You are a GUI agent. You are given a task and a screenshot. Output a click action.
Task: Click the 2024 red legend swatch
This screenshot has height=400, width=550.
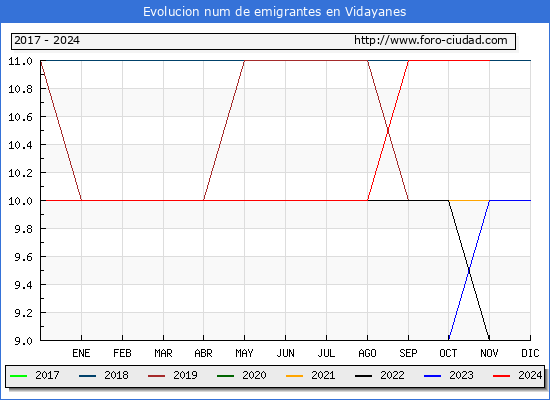(x=502, y=376)
